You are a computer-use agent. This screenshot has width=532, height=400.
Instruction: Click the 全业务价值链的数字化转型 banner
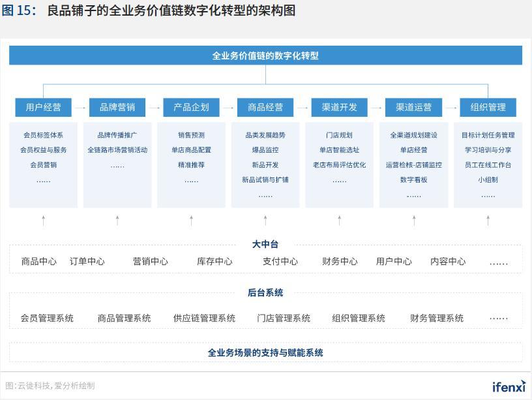pyautogui.click(x=265, y=55)
